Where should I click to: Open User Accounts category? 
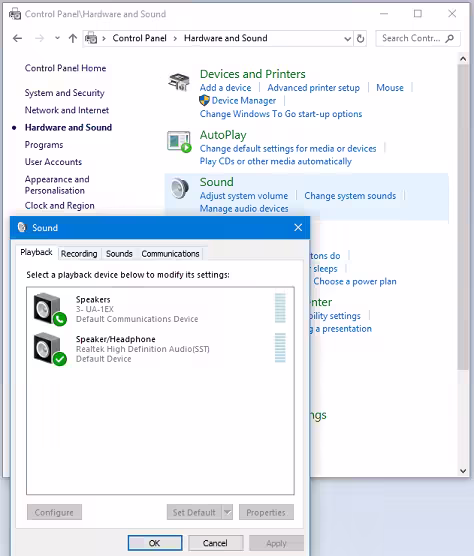click(53, 162)
